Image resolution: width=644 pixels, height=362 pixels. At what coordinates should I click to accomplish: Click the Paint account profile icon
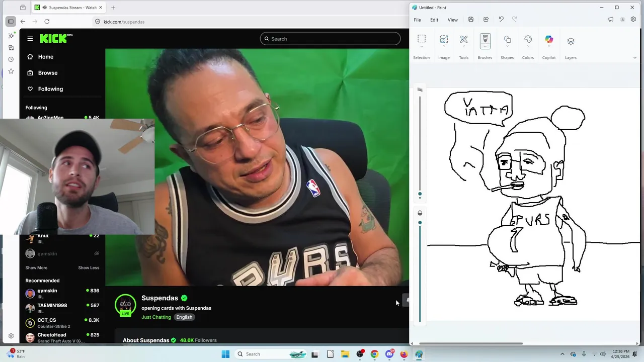(x=622, y=20)
